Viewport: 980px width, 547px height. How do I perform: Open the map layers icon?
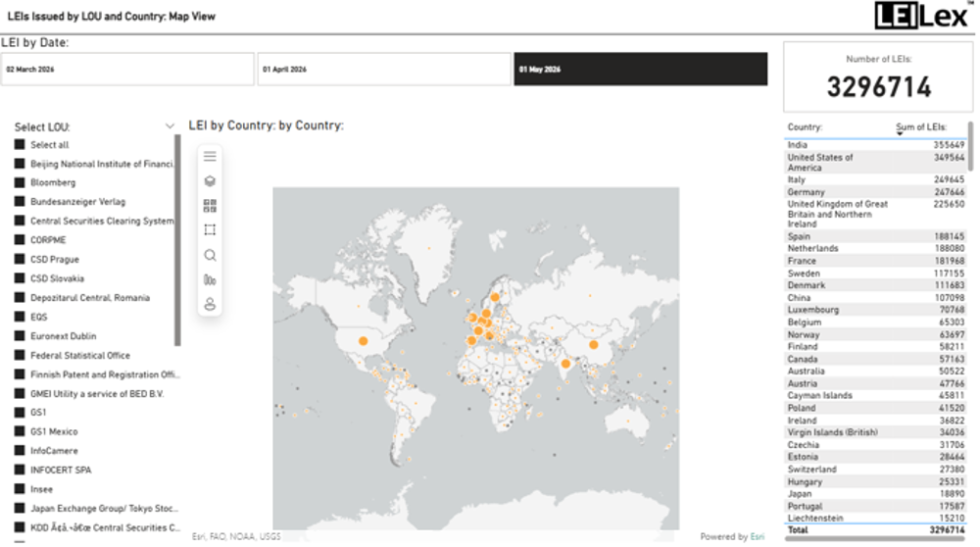[210, 181]
